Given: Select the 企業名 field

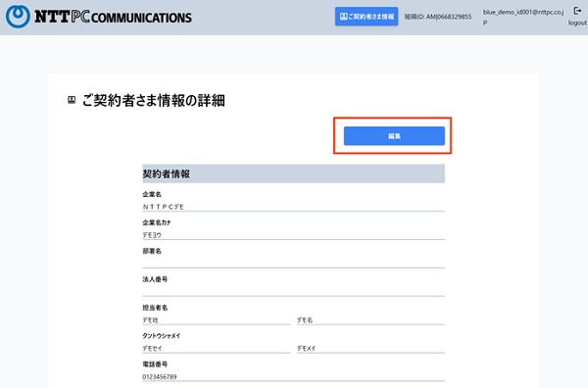Looking at the screenshot, I should point(293,207).
